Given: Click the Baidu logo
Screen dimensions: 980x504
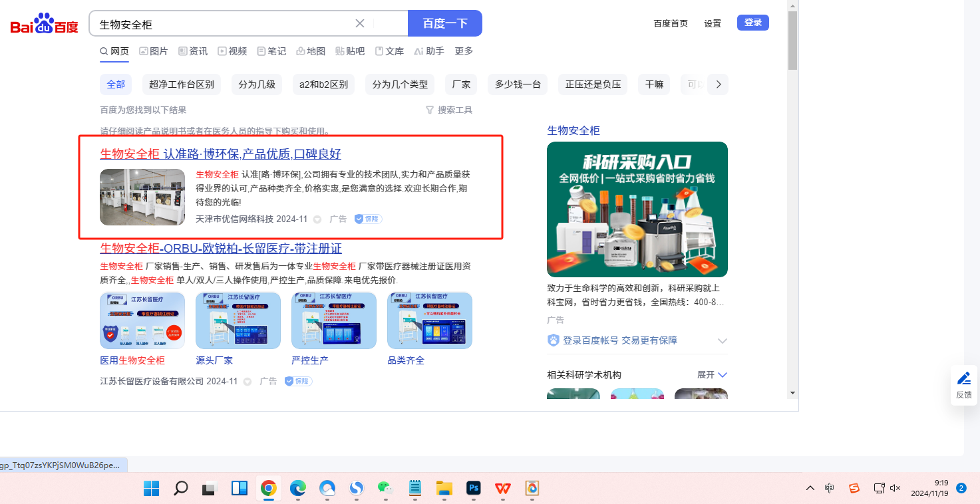Looking at the screenshot, I should click(x=44, y=24).
